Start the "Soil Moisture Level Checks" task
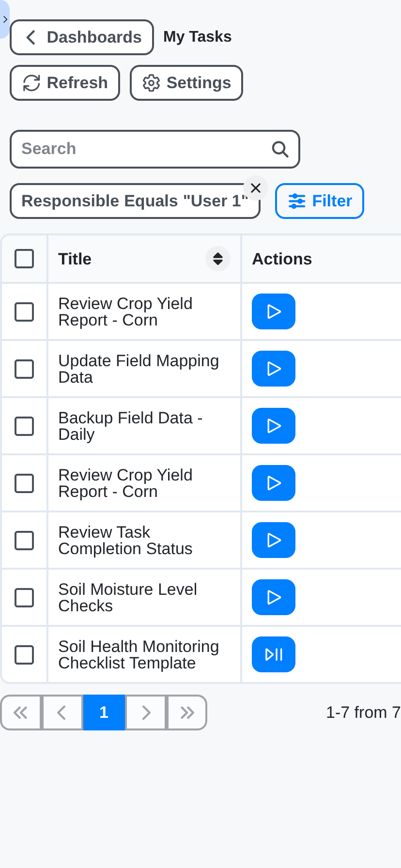This screenshot has height=868, width=401. click(x=273, y=597)
